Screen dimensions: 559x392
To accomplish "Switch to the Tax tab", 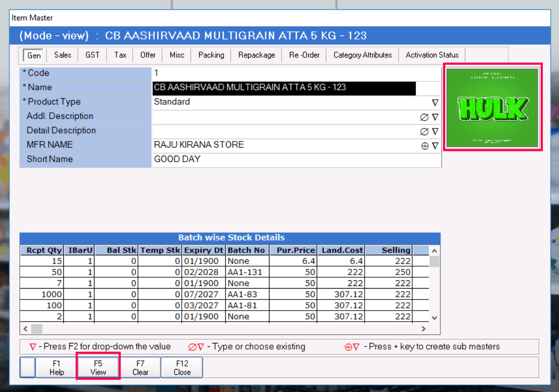I will [x=120, y=55].
